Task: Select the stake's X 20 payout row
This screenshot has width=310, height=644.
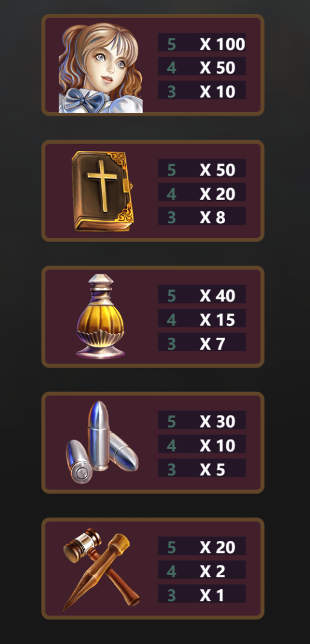Action: (x=202, y=546)
